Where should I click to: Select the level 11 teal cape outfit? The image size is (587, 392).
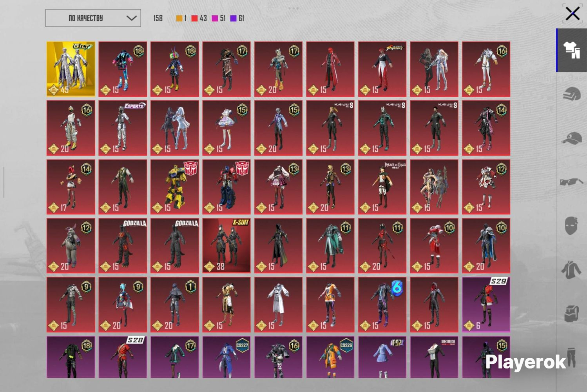330,245
